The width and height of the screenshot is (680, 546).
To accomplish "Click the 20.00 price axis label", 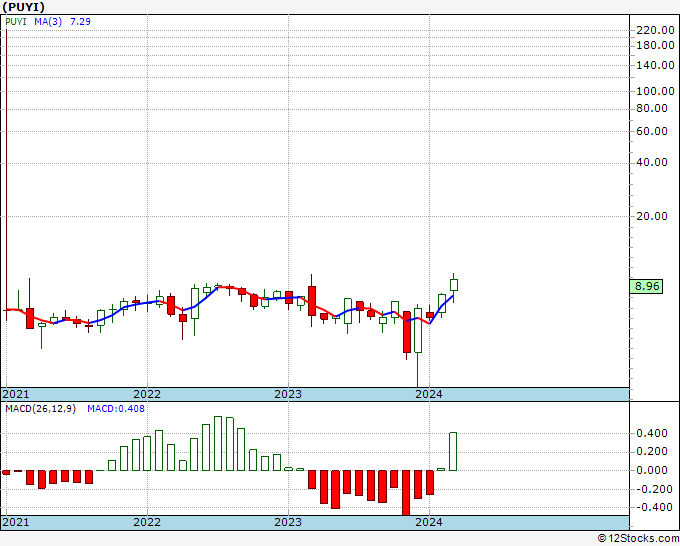I will [651, 216].
